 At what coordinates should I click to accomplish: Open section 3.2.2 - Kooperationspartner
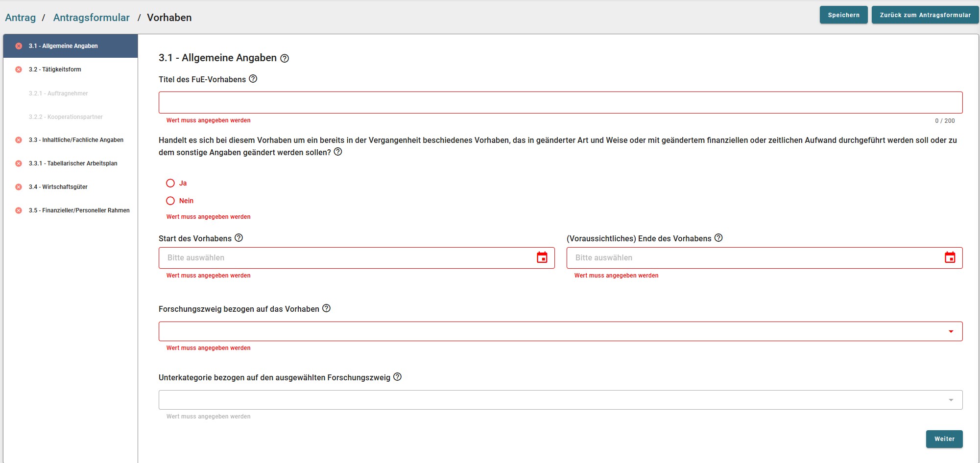71,116
